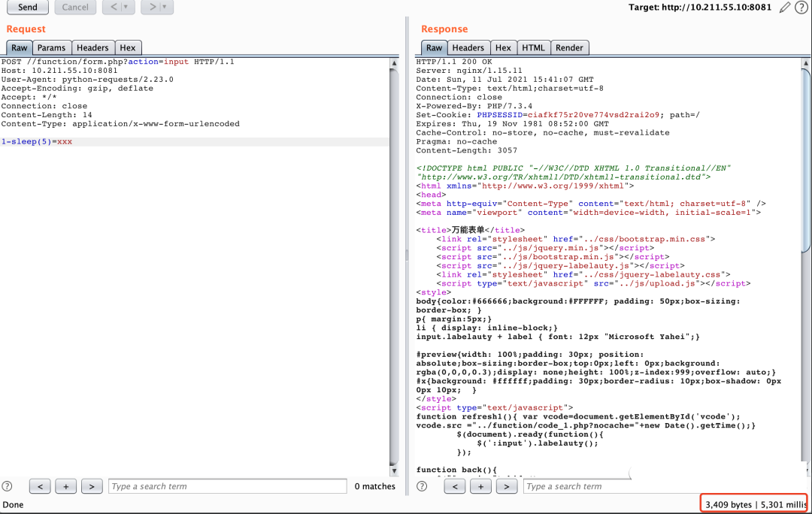The width and height of the screenshot is (812, 514).
Task: Open the Response Render tab
Action: [569, 47]
